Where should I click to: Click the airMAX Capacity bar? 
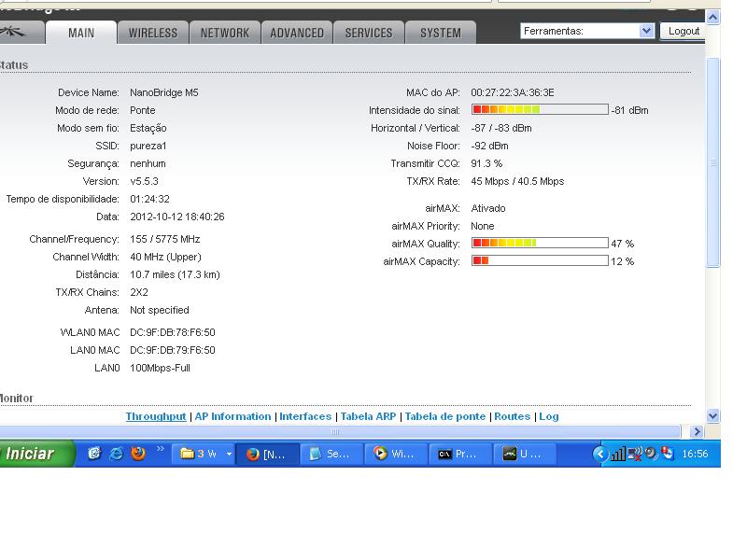pyautogui.click(x=540, y=260)
